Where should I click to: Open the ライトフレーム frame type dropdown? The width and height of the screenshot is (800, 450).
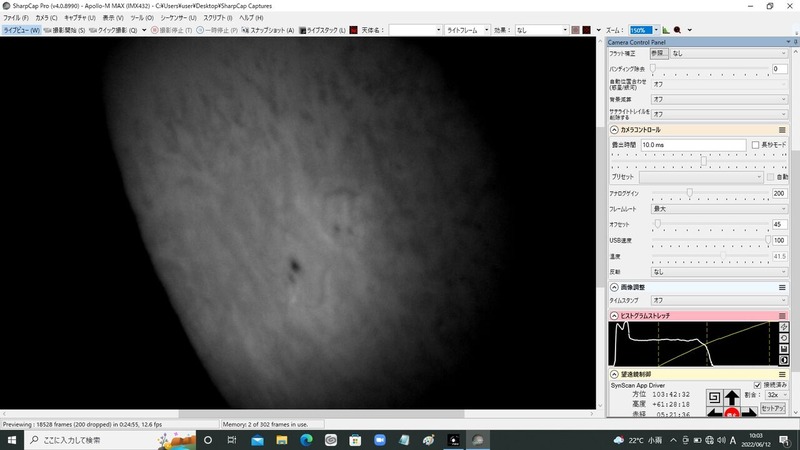[467, 30]
